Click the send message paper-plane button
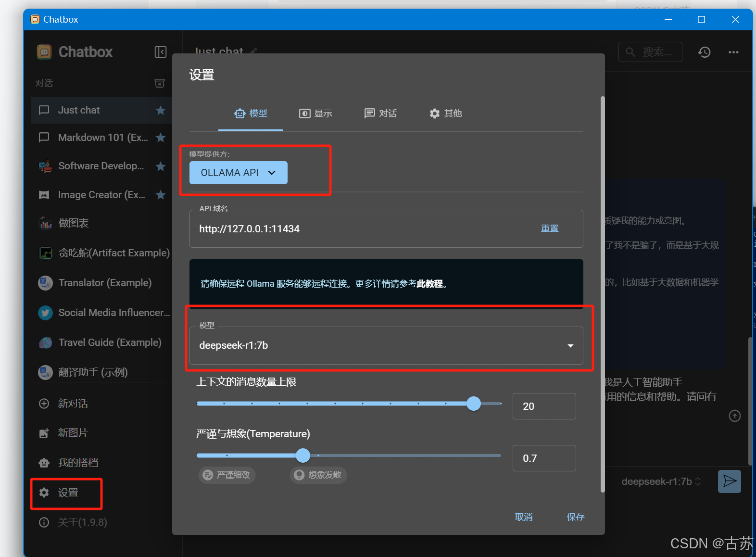This screenshot has width=756, height=557. pos(730,481)
